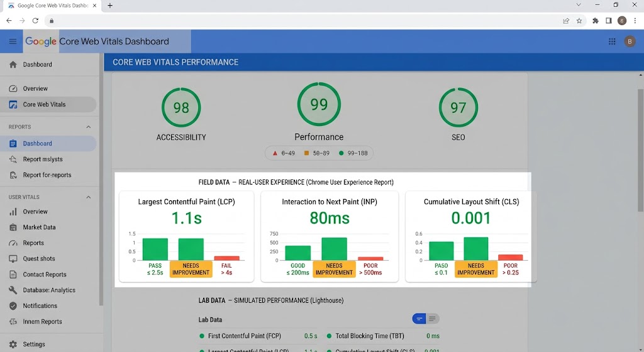Click the LCP value 1.1s

[x=186, y=218]
